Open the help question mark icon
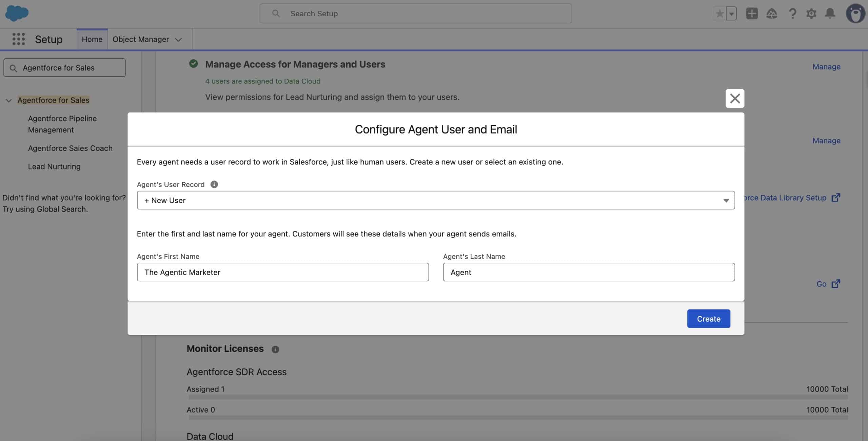 pyautogui.click(x=792, y=14)
